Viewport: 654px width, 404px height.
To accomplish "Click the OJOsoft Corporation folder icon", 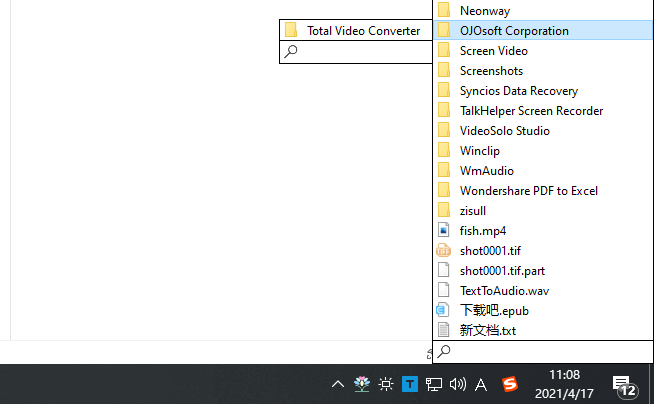I will tap(444, 30).
